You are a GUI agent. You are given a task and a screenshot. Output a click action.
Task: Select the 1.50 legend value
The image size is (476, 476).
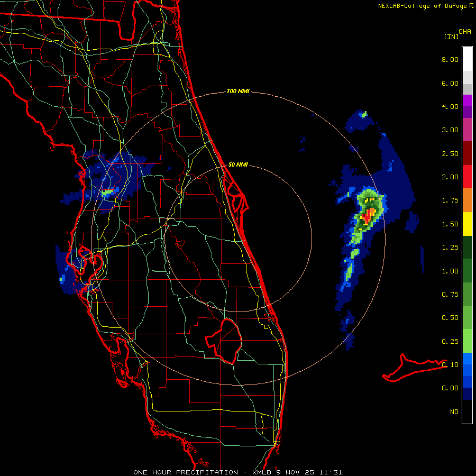pos(450,224)
